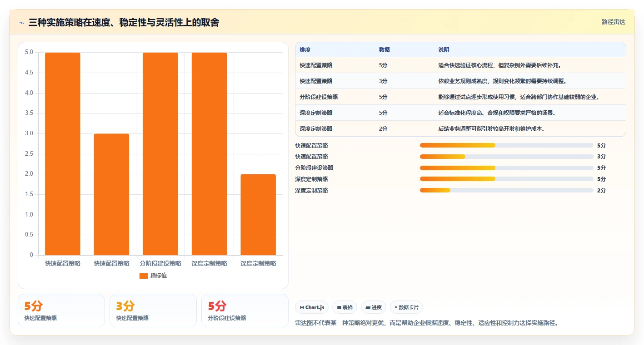Click the 进度 chip
Viewport: 644px width, 345px height.
pyautogui.click(x=374, y=307)
